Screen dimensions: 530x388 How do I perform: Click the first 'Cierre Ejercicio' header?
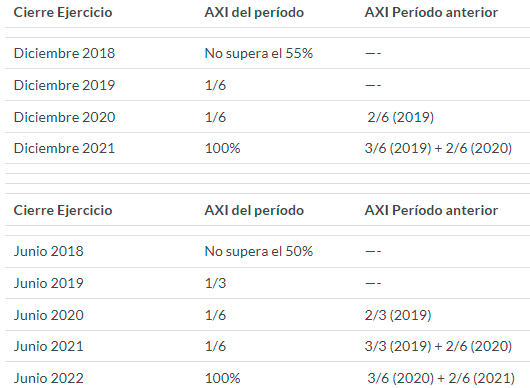(x=63, y=13)
